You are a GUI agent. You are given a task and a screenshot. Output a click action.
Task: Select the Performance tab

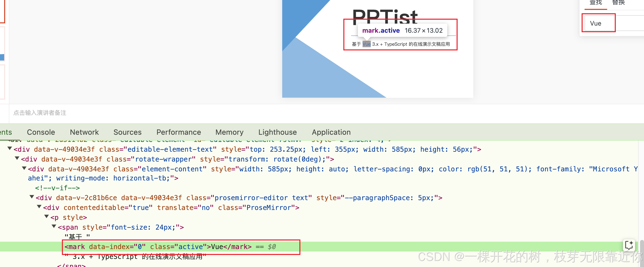179,132
